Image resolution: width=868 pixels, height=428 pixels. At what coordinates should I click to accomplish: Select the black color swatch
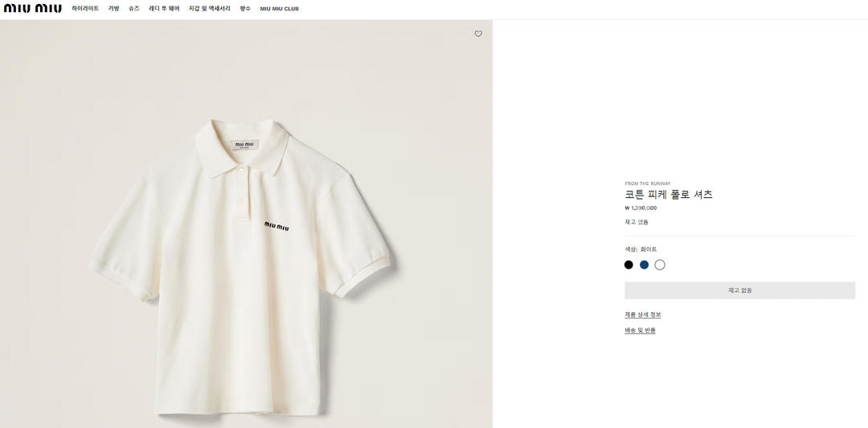coord(628,265)
